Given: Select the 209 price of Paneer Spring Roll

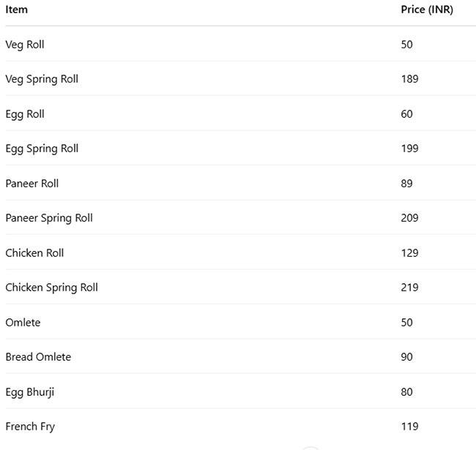Looking at the screenshot, I should (x=409, y=218).
